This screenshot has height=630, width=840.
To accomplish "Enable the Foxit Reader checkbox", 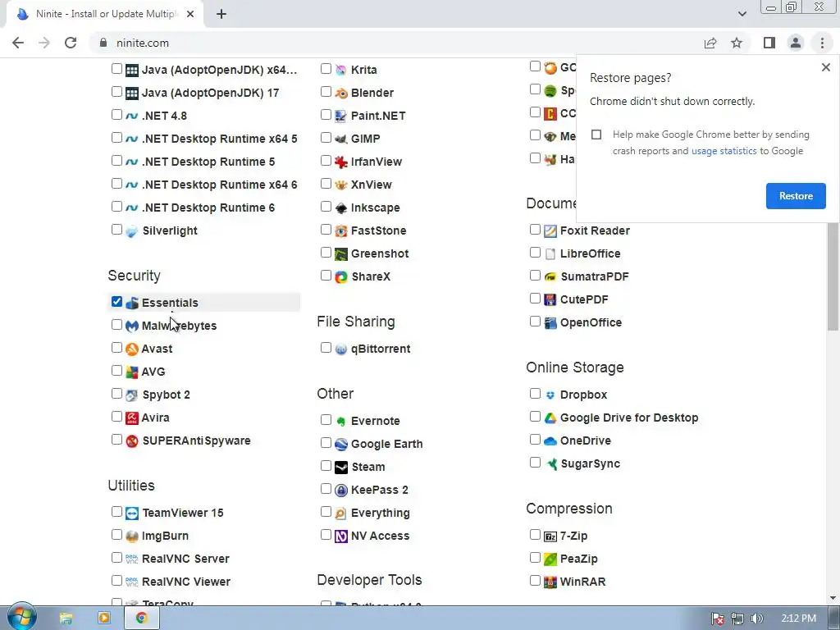I will point(535,230).
